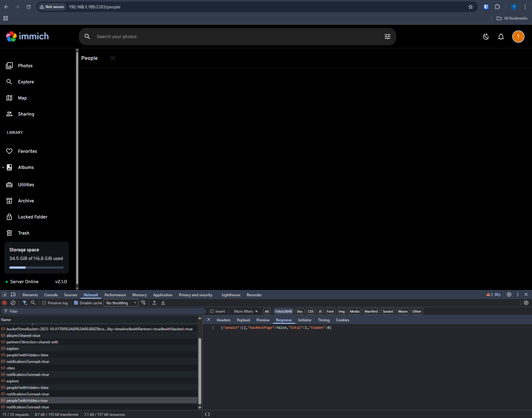Image resolution: width=532 pixels, height=418 pixels.
Task: Open the No throttling dropdown
Action: point(121,303)
